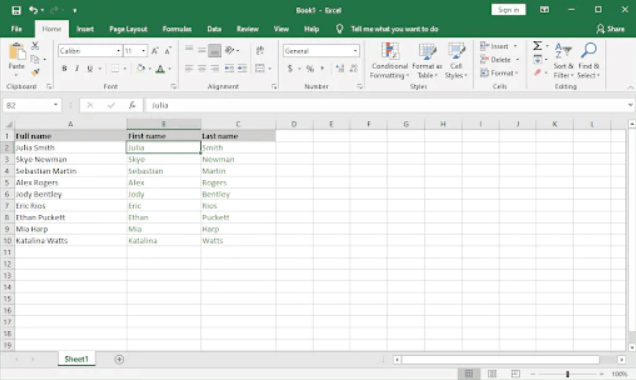Click the Increase Indent icon
636x380 pixels.
point(242,69)
